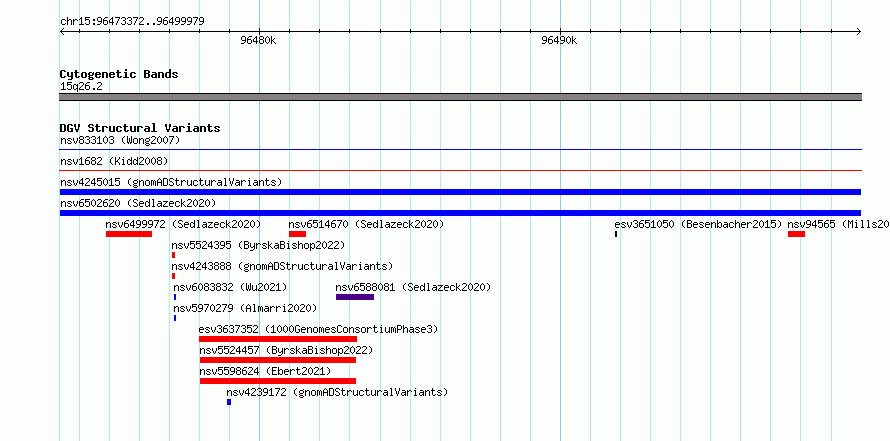This screenshot has height=441, width=890.
Task: Click the nsv1682 (Kidd2008) variant label
Action: 114,161
